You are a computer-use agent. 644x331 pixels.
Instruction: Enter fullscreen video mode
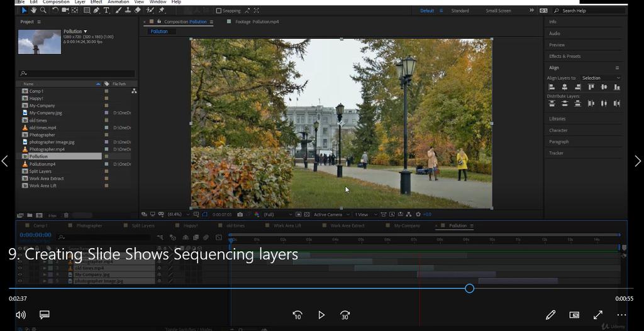click(598, 315)
